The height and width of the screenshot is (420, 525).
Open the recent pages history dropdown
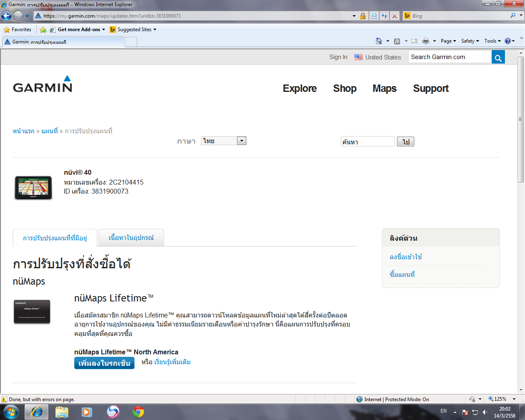(27, 16)
